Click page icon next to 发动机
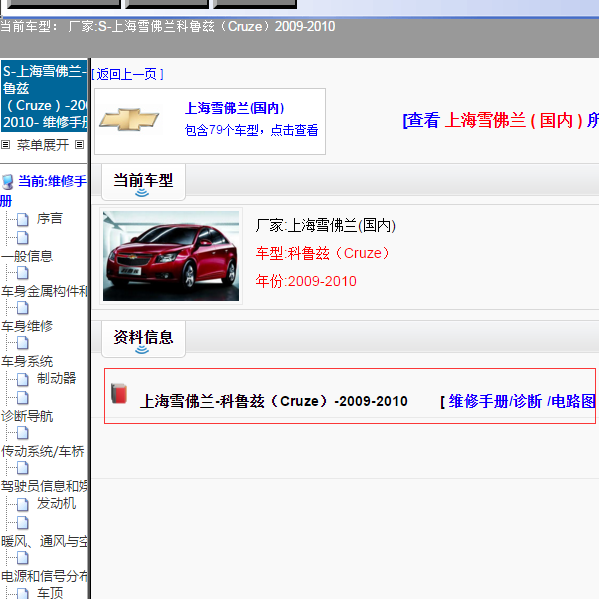This screenshot has width=599, height=599. pyautogui.click(x=23, y=505)
